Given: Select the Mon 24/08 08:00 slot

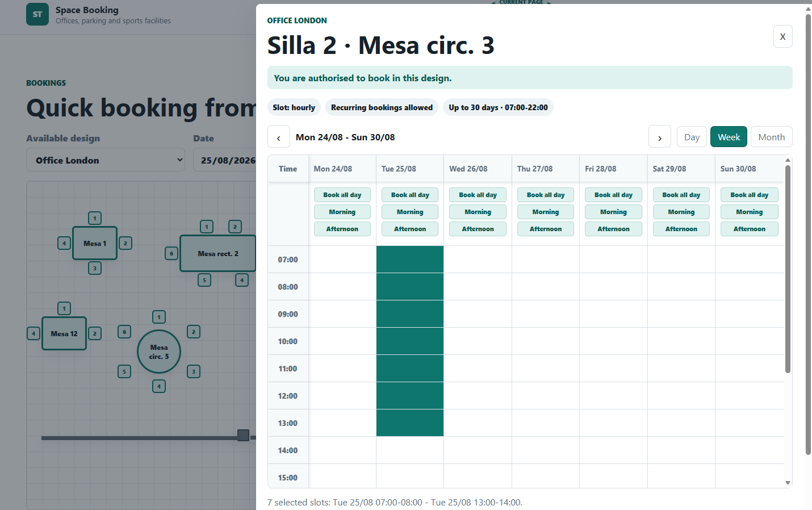Looking at the screenshot, I should [342, 287].
